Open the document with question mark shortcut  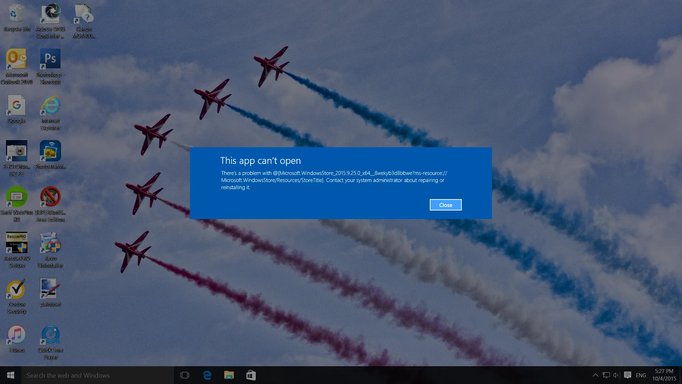coord(84,20)
